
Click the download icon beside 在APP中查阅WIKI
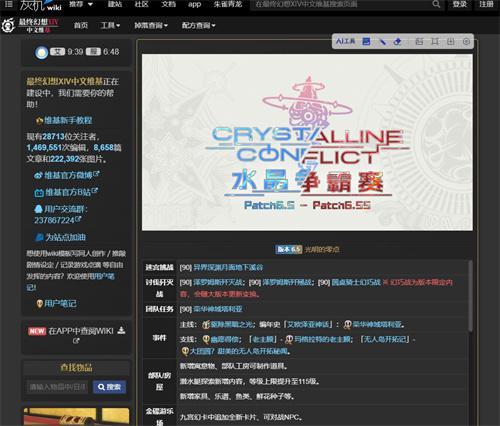(122, 330)
